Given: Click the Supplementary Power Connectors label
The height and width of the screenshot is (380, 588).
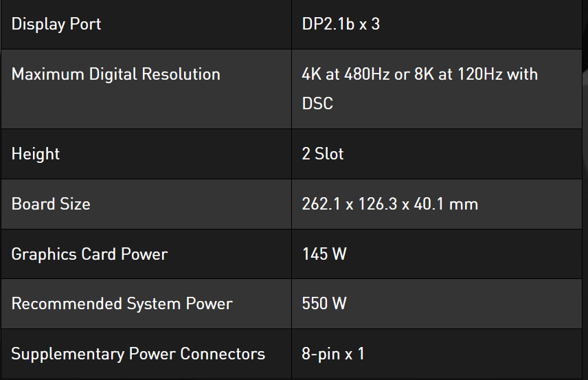Looking at the screenshot, I should (138, 355).
